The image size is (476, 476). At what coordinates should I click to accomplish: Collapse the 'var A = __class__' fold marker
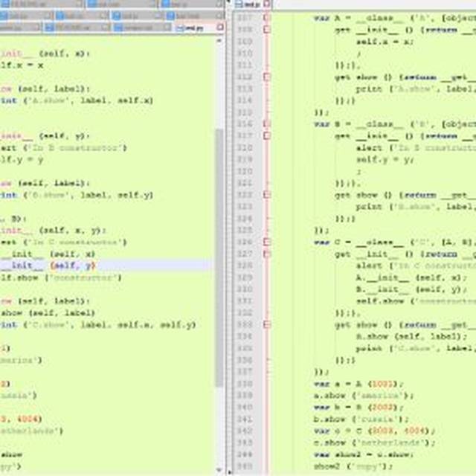pos(267,18)
